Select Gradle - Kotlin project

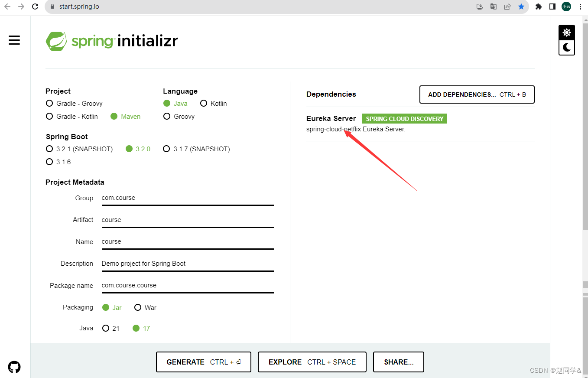click(x=72, y=117)
